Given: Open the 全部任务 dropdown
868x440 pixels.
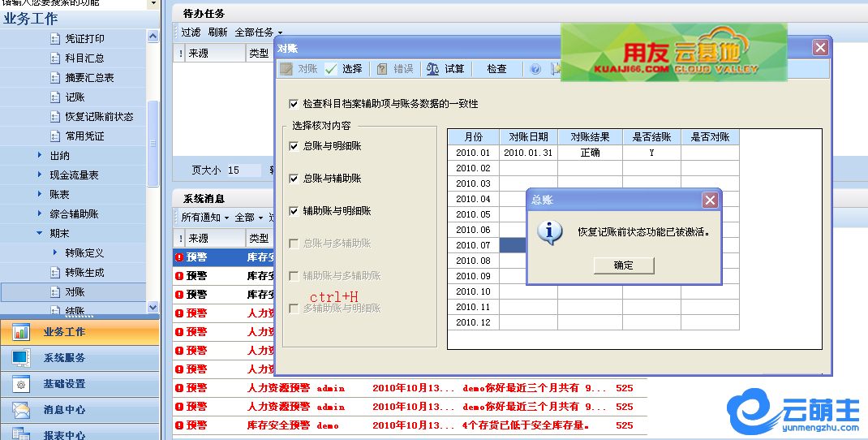Looking at the screenshot, I should coord(258,32).
